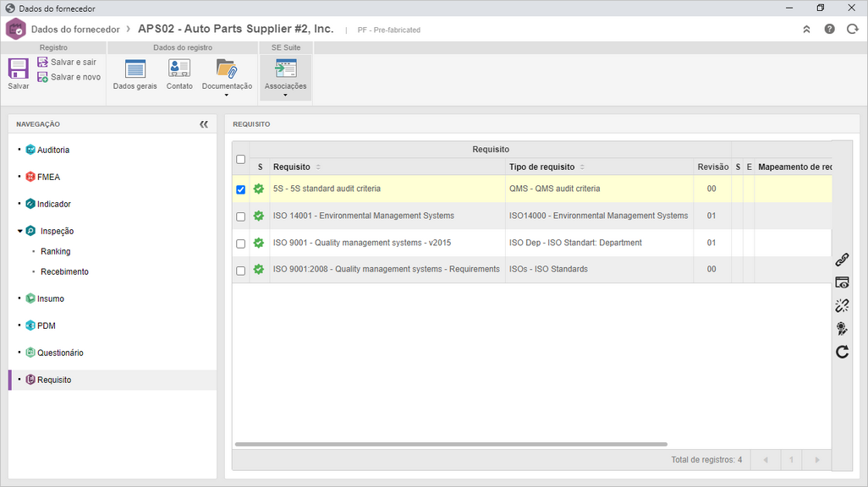This screenshot has height=487, width=868.
Task: Check the ISO 9001 v2015 row checkbox
Action: 241,243
